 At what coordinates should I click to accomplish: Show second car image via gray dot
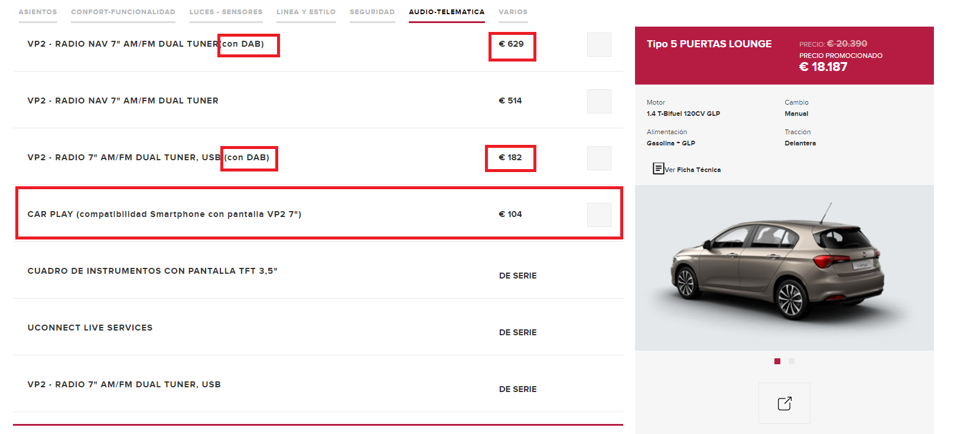792,361
